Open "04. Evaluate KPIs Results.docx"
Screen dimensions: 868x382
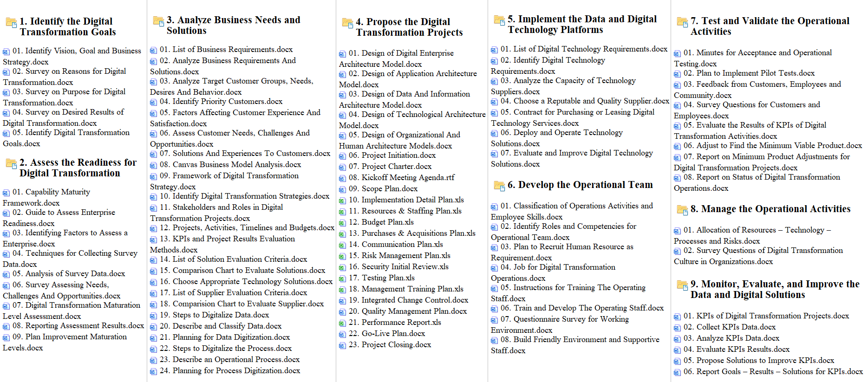[x=737, y=349]
